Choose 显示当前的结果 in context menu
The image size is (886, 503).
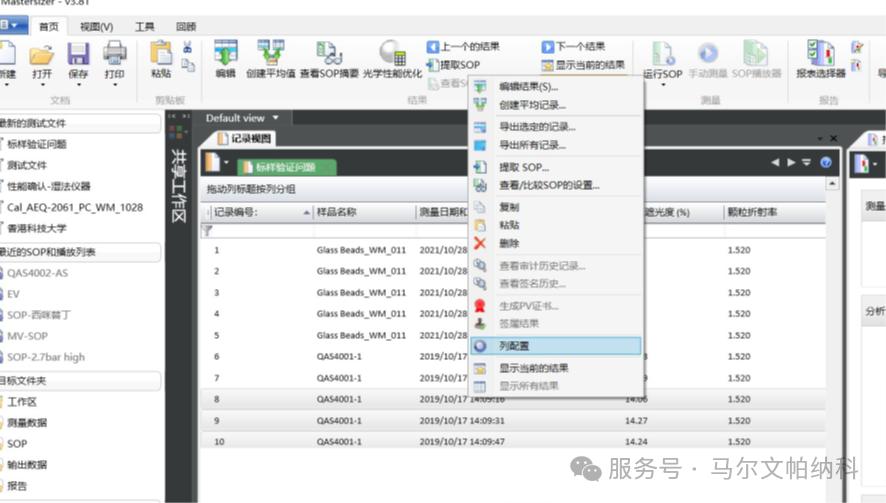(x=556, y=368)
